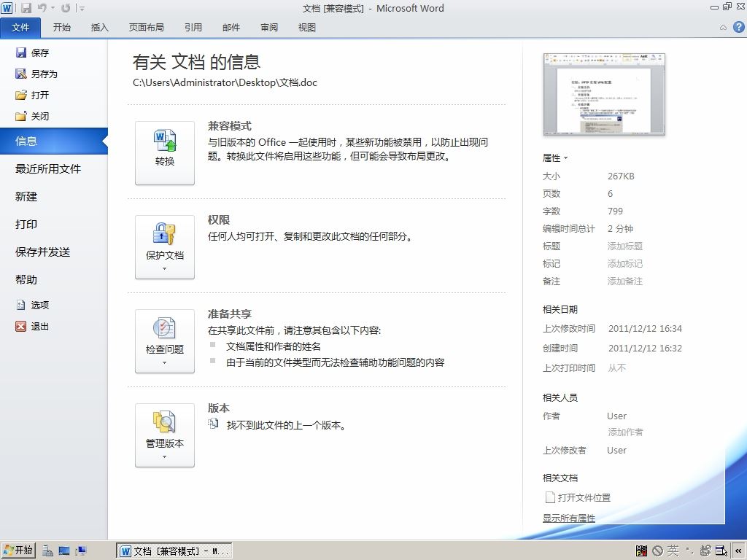Click 退出 to exit Word
This screenshot has height=560, width=747.
click(x=32, y=326)
